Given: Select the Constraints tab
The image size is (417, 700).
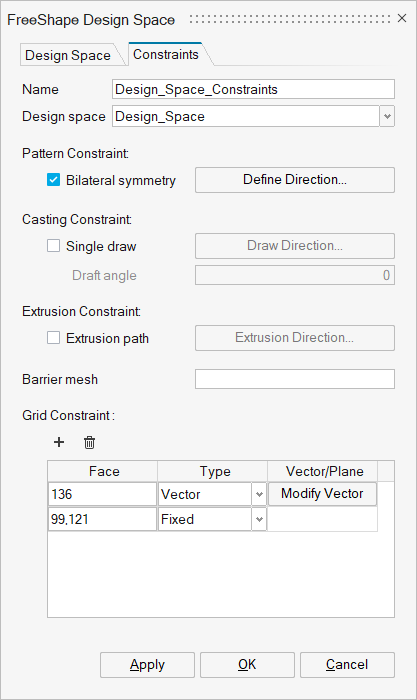Looking at the screenshot, I should (x=166, y=54).
